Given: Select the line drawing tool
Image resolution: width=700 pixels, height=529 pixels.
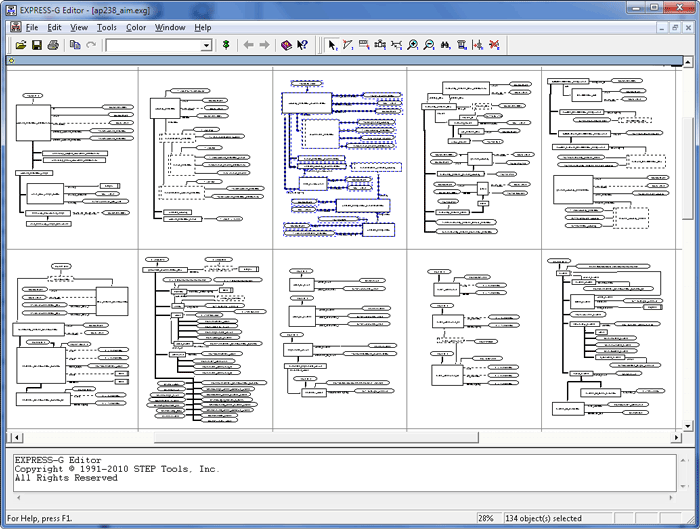Looking at the screenshot, I should click(x=348, y=45).
